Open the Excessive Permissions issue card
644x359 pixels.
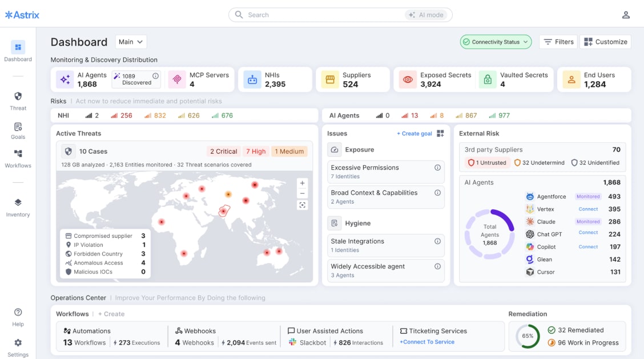tap(386, 171)
